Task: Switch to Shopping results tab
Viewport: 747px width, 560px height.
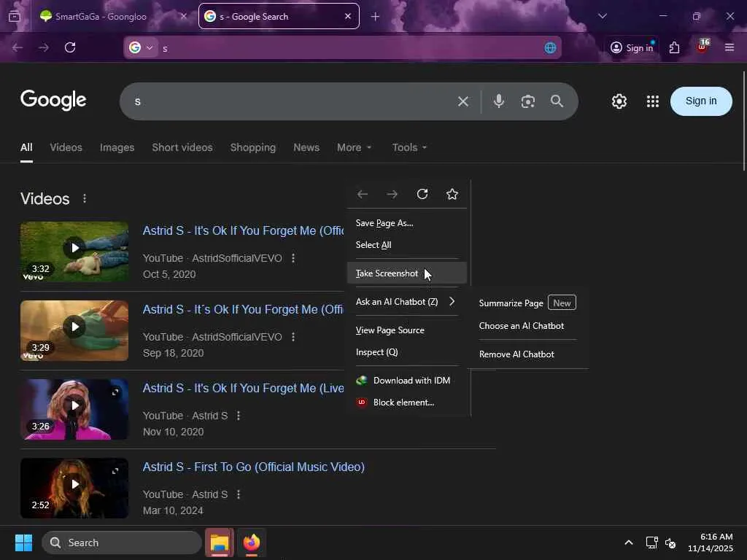Action: (253, 147)
